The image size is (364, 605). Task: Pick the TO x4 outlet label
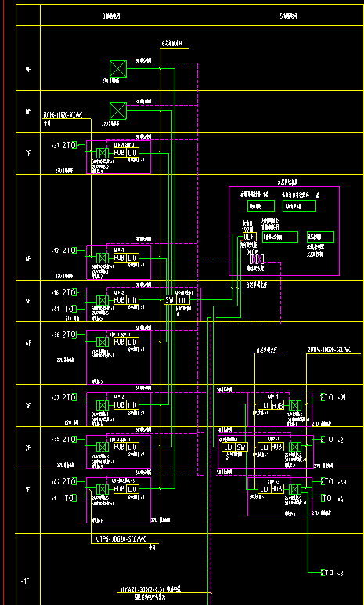click(x=333, y=498)
